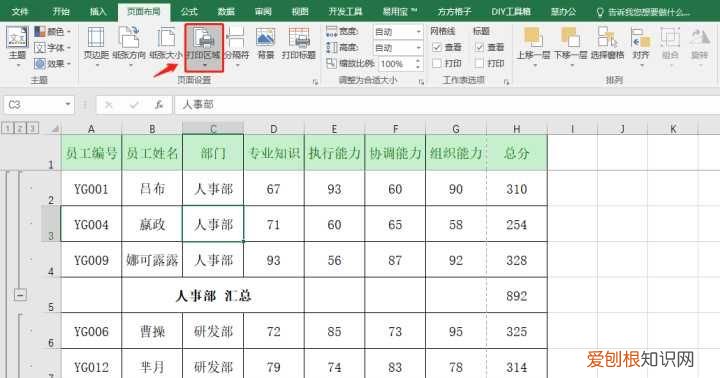
Task: Switch to View (视图) tab
Action: click(300, 11)
